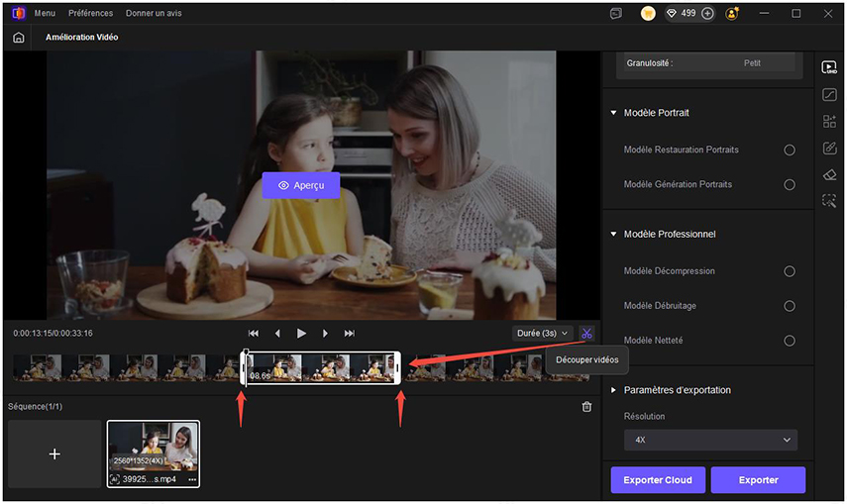Viewport: 847px width, 504px height.
Task: Select Modèle Netteté radio
Action: point(790,341)
